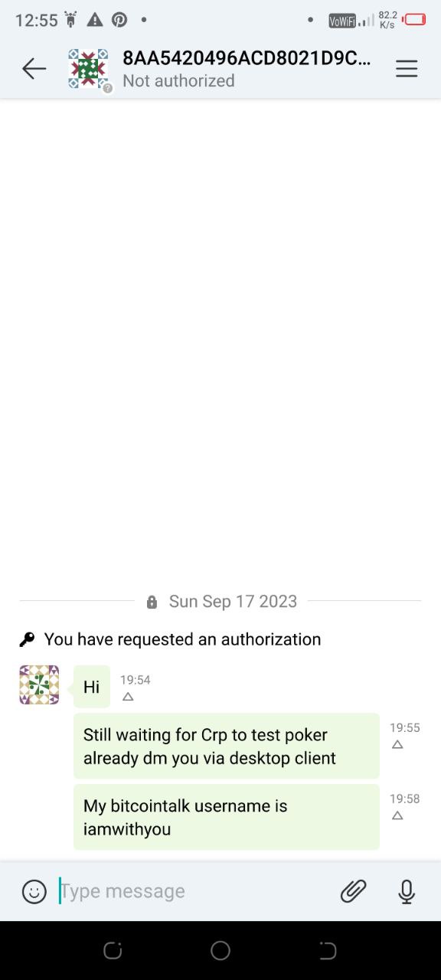The width and height of the screenshot is (441, 980).
Task: Tap delivery status triangle under 19:55
Action: (x=397, y=744)
